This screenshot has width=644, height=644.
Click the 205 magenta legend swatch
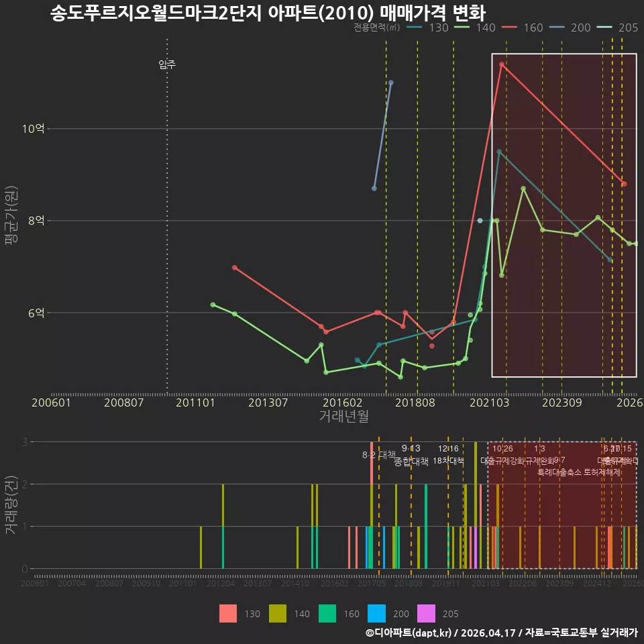[427, 614]
